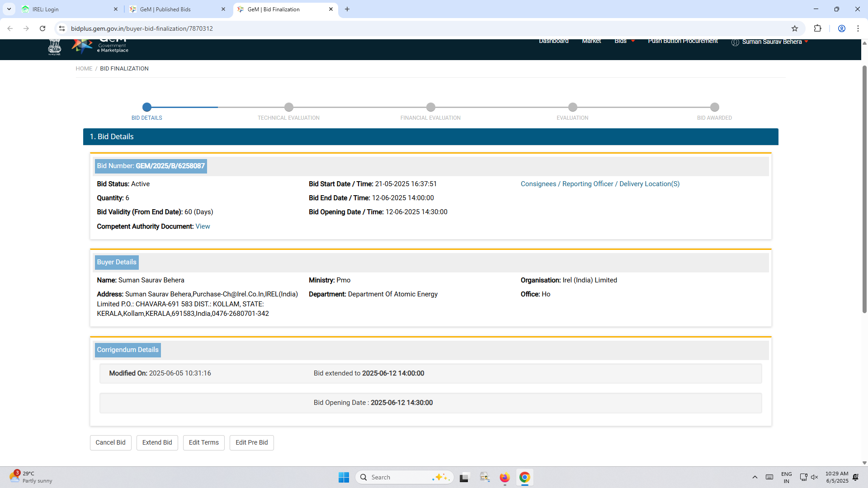Open Push Button Procurement menu

683,41
